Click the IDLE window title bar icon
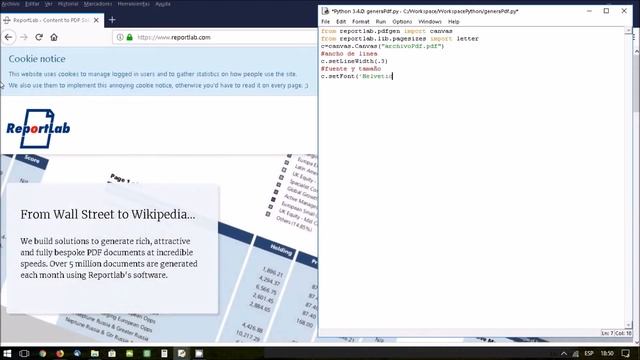 click(x=325, y=11)
